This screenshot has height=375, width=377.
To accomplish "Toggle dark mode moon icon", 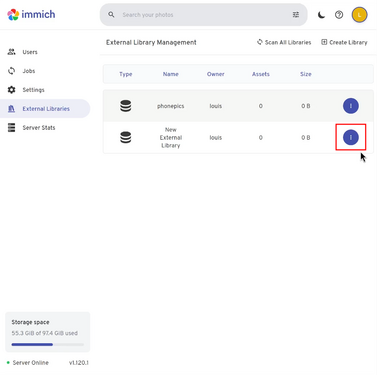I will pos(321,15).
